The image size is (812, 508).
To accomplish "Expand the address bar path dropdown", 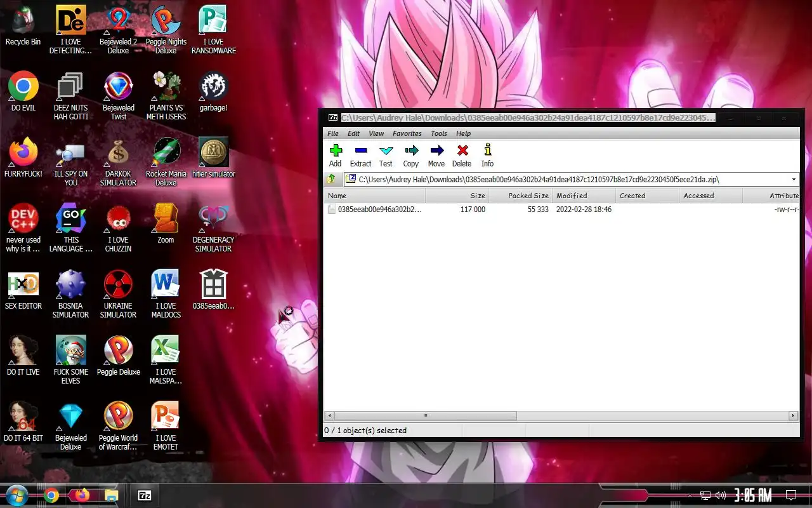I will 794,179.
